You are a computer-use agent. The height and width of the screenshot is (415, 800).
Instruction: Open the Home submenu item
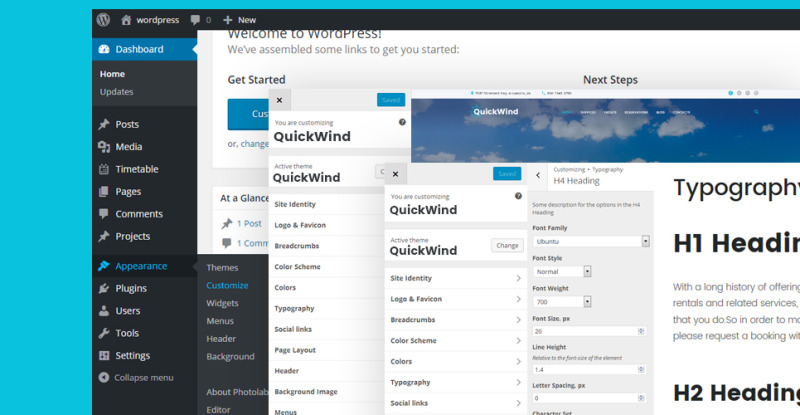coord(112,74)
